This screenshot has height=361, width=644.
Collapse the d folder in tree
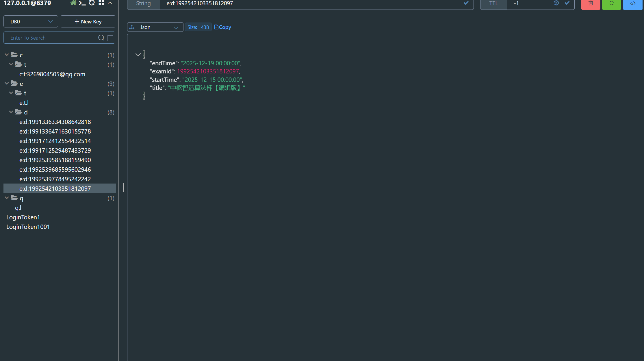point(11,112)
